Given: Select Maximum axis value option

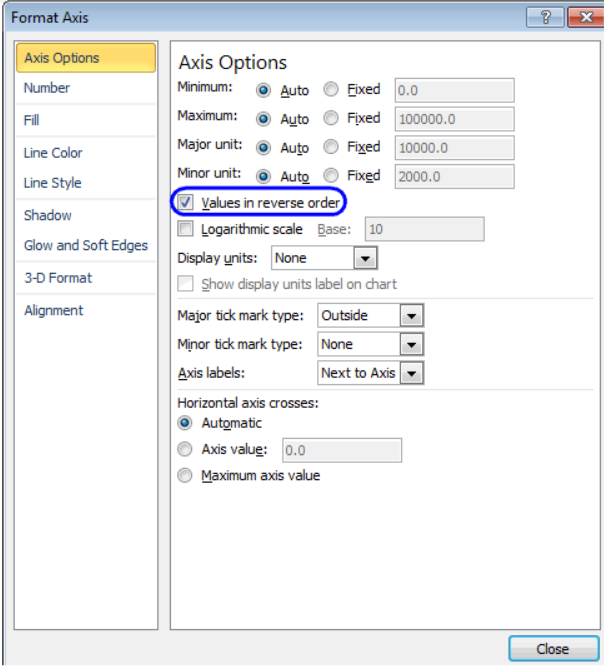Looking at the screenshot, I should [x=185, y=475].
